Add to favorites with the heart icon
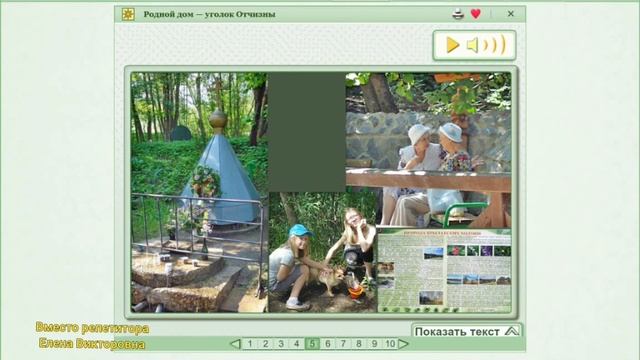Viewport: 640px width, 360px height. pyautogui.click(x=476, y=14)
